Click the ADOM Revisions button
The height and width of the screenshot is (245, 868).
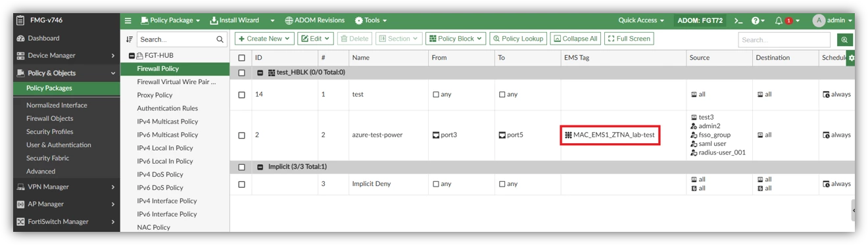(314, 20)
